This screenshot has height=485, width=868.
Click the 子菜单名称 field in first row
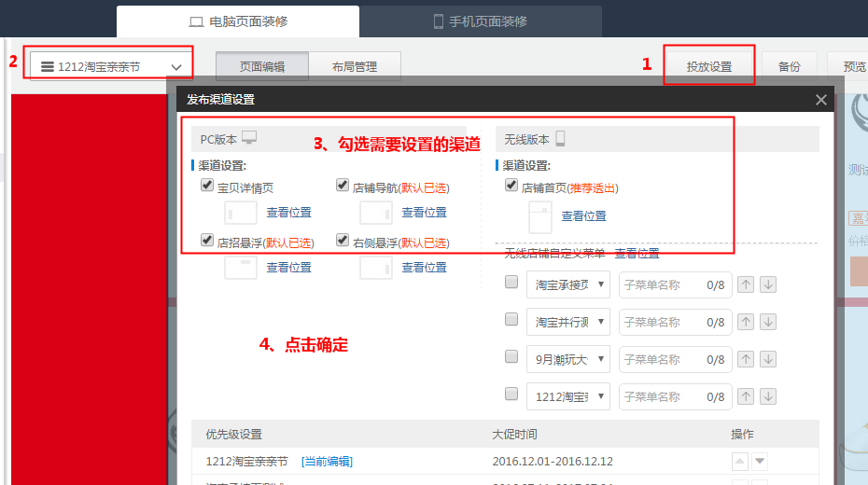663,284
